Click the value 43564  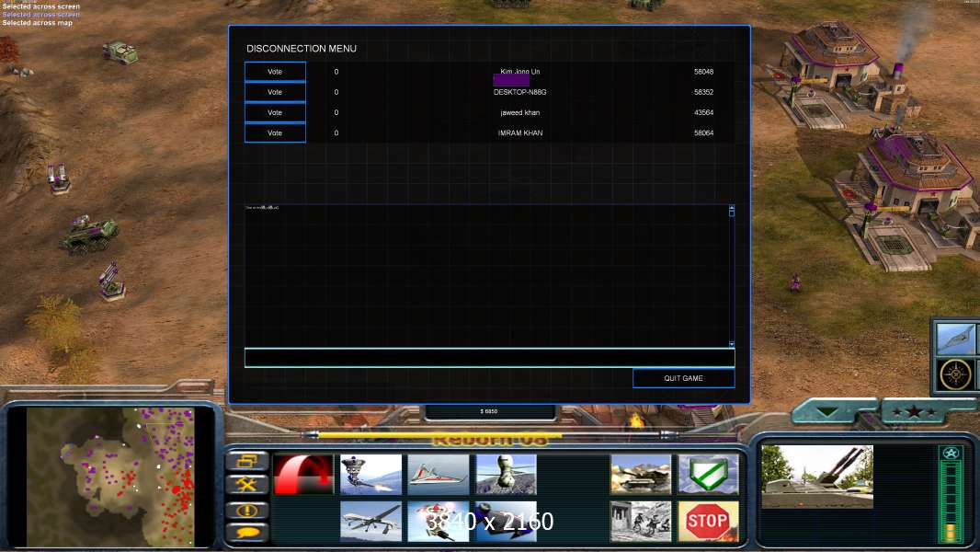click(704, 112)
